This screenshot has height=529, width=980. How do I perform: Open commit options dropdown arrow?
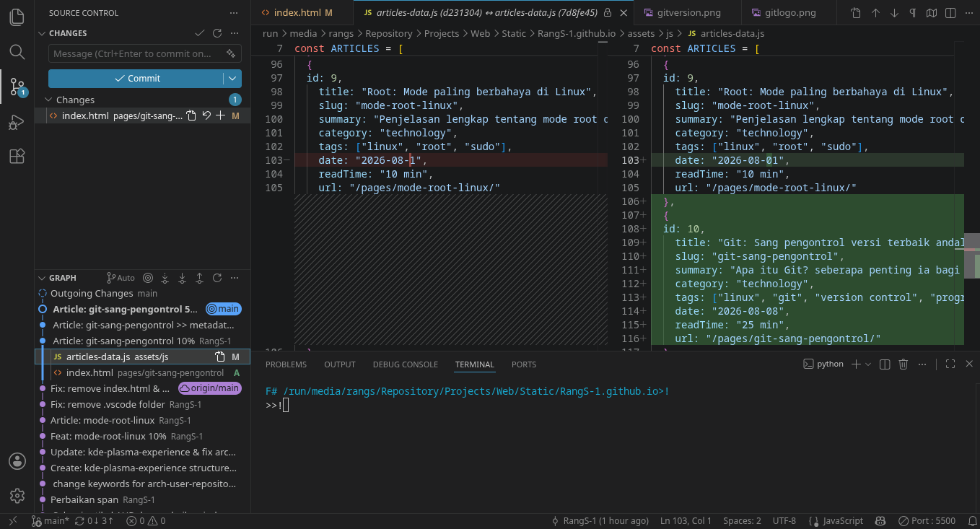tap(232, 79)
